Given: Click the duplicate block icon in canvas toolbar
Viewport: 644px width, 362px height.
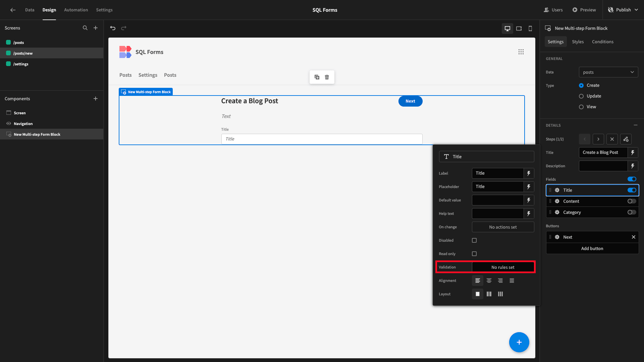Looking at the screenshot, I should coord(317,77).
